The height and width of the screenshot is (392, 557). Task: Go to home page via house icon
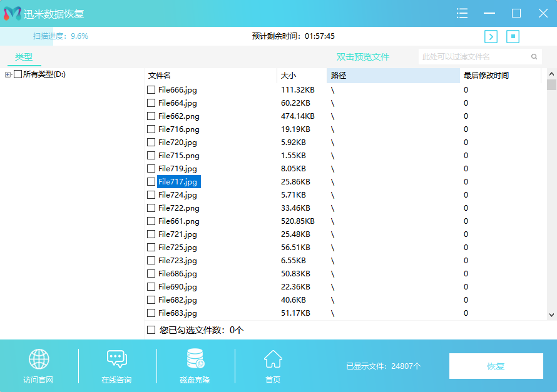[273, 359]
